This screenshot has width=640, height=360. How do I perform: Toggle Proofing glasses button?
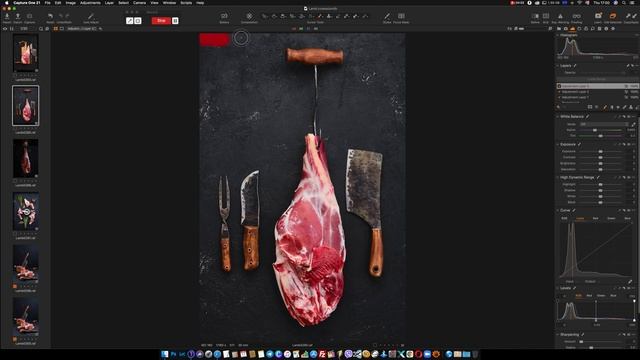[576, 16]
